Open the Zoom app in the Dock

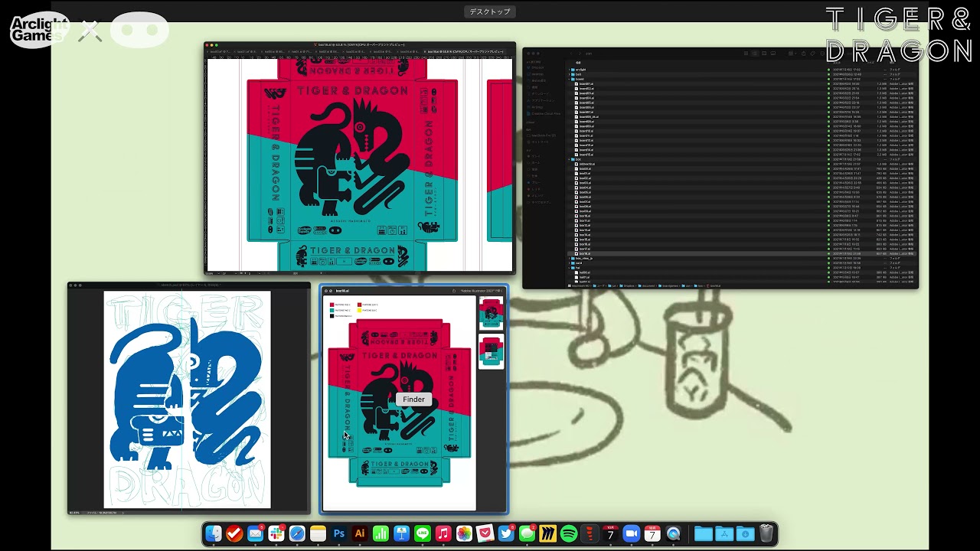coord(632,533)
